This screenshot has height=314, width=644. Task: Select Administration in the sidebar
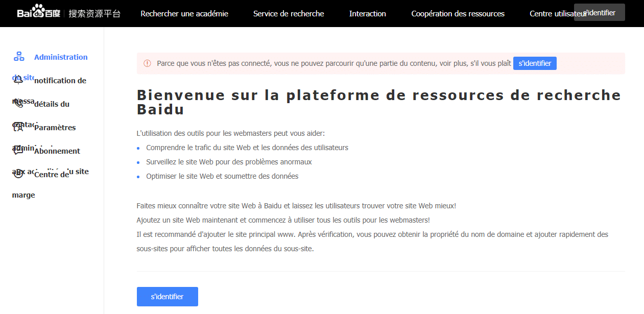coord(61,57)
